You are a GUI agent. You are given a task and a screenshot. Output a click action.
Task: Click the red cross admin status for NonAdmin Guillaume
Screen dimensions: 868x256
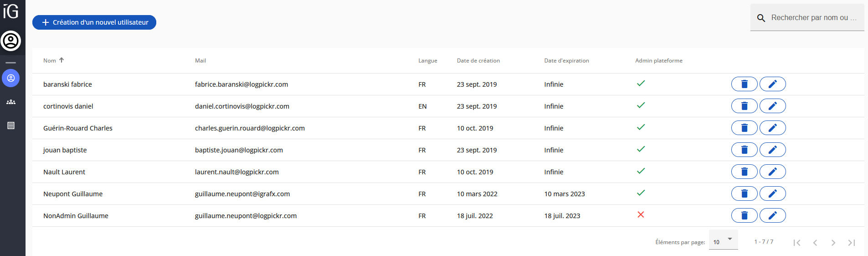(x=641, y=214)
